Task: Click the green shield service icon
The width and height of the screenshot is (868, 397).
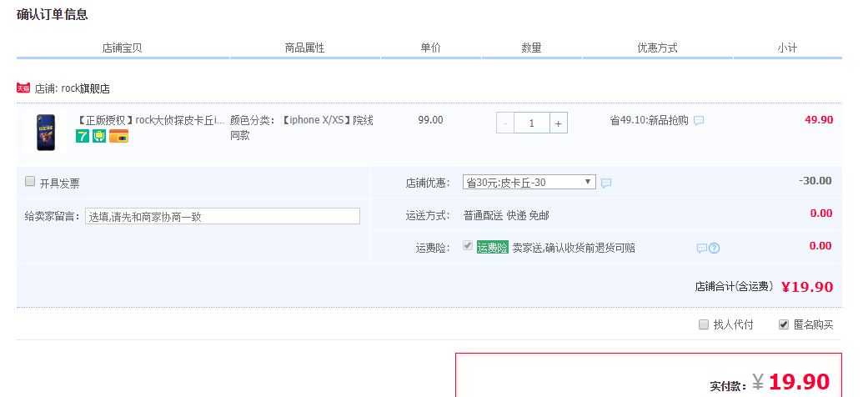Action: point(99,136)
